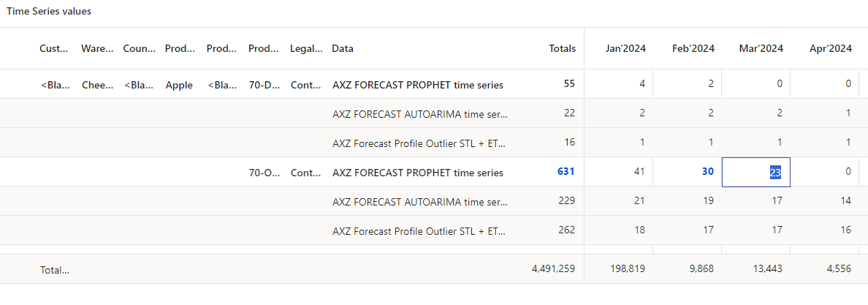Select the blue Feb'2024 value 30
Screen dimensions: 868x305
[x=707, y=173]
